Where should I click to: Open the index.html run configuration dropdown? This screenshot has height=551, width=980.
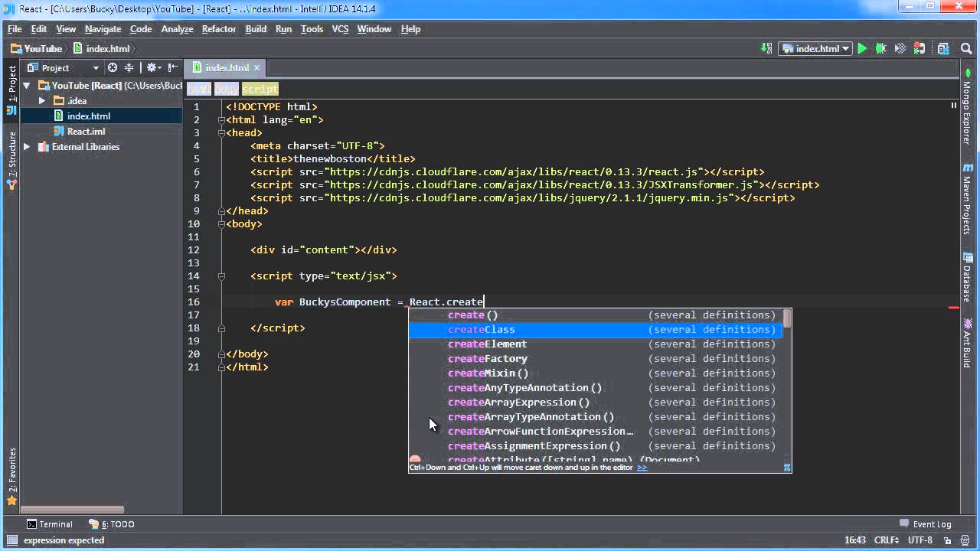pos(816,49)
